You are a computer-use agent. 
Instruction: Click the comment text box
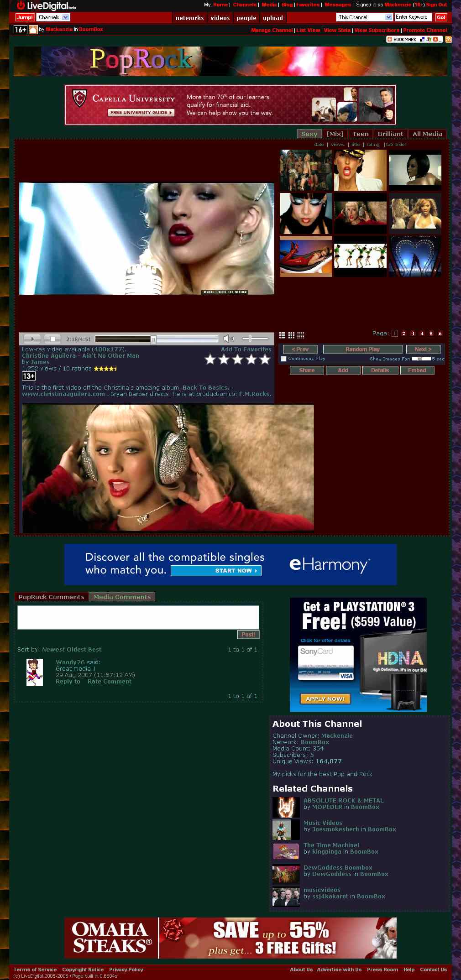(x=138, y=617)
